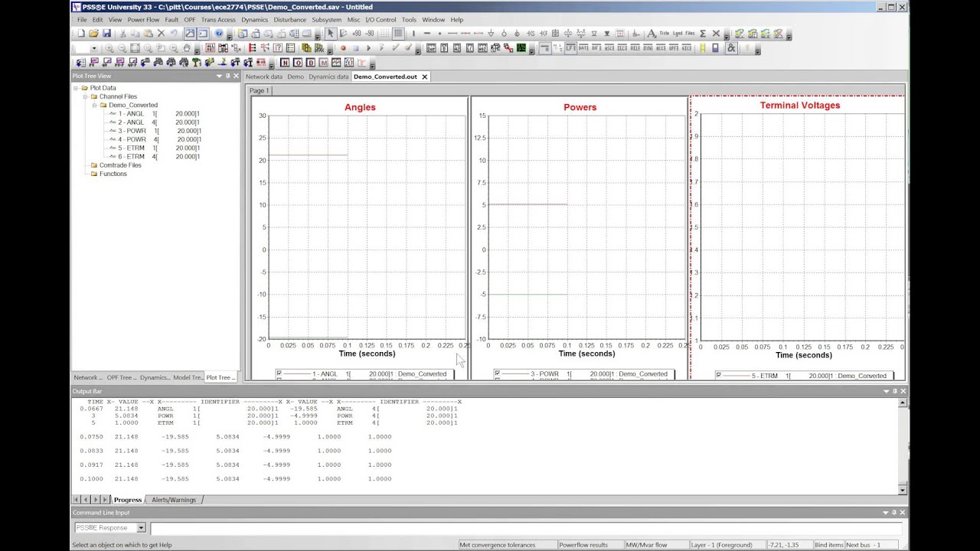Save using the floppy disk icon
Image resolution: width=980 pixels, height=551 pixels.
(x=106, y=34)
